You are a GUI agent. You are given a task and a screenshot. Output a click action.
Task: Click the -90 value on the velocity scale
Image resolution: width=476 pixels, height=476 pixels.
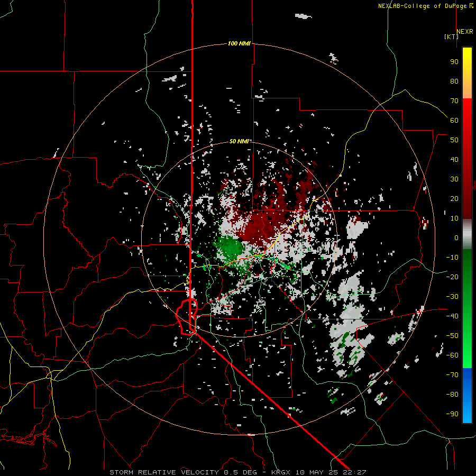coord(452,414)
